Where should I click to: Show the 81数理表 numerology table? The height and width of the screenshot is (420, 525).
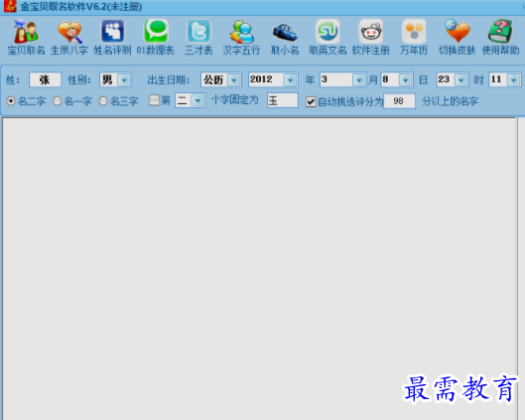(x=156, y=37)
